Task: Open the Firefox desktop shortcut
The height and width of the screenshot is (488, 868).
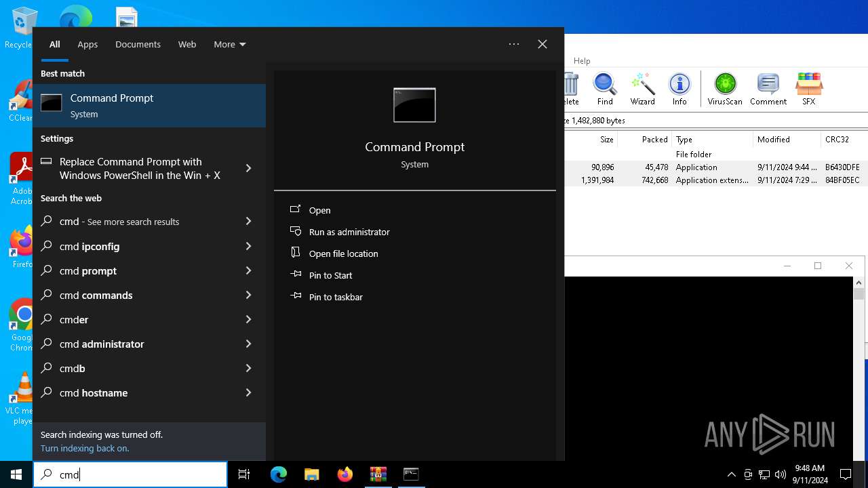Action: [22, 248]
